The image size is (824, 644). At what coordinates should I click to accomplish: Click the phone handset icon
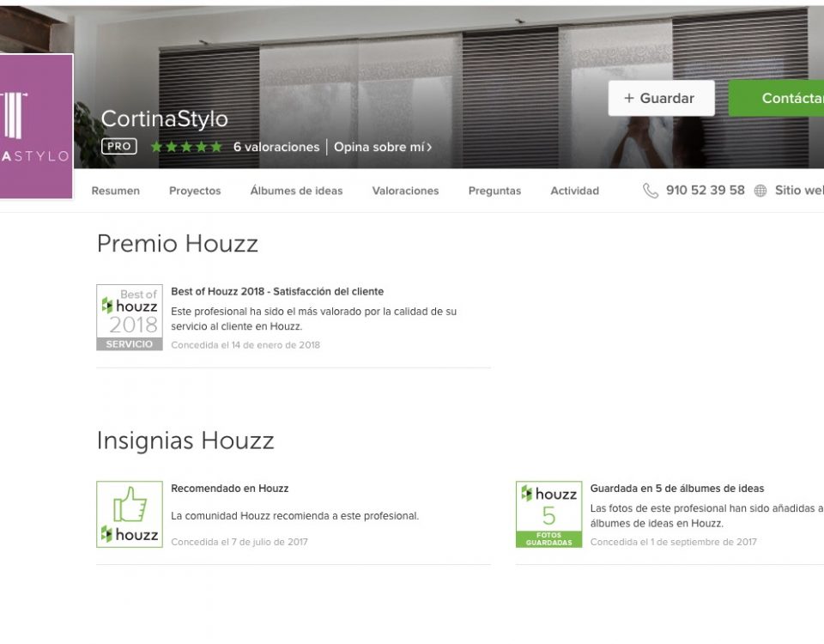coord(651,191)
